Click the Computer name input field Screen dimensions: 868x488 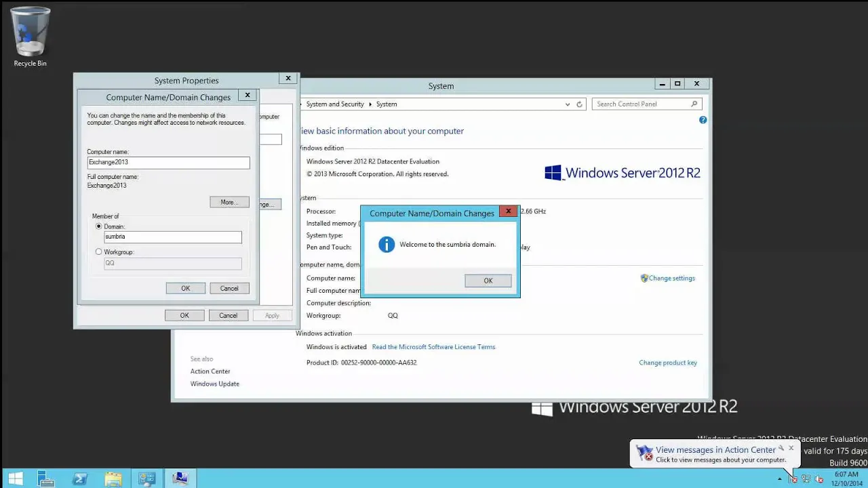pyautogui.click(x=169, y=163)
